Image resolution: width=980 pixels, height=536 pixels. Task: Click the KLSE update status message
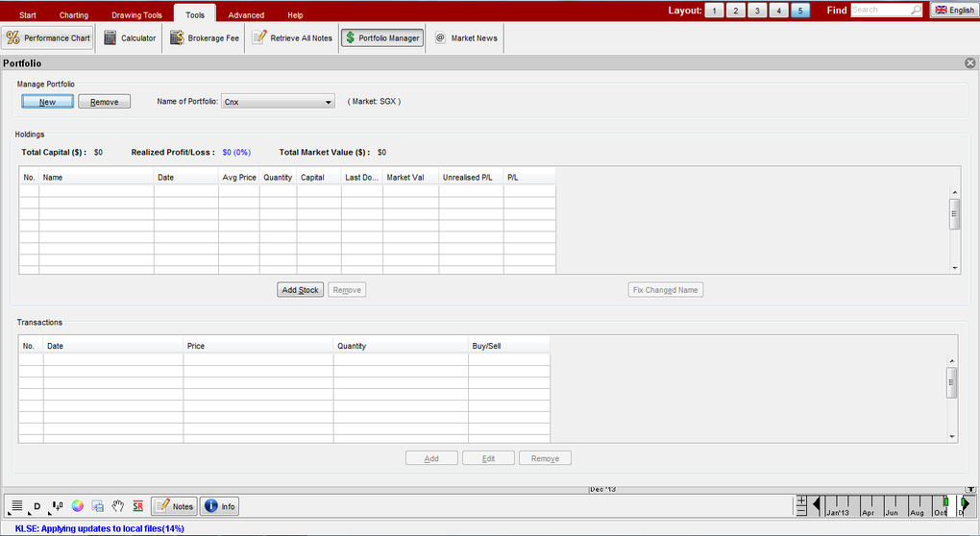pos(99,528)
